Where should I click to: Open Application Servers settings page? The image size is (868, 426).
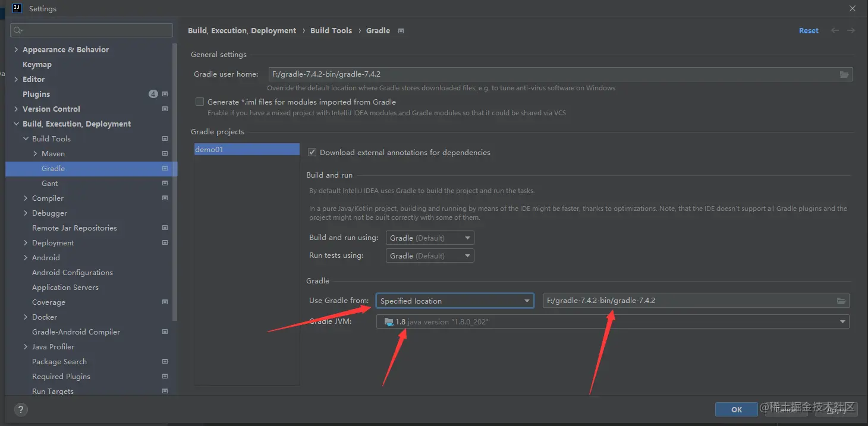pyautogui.click(x=65, y=287)
